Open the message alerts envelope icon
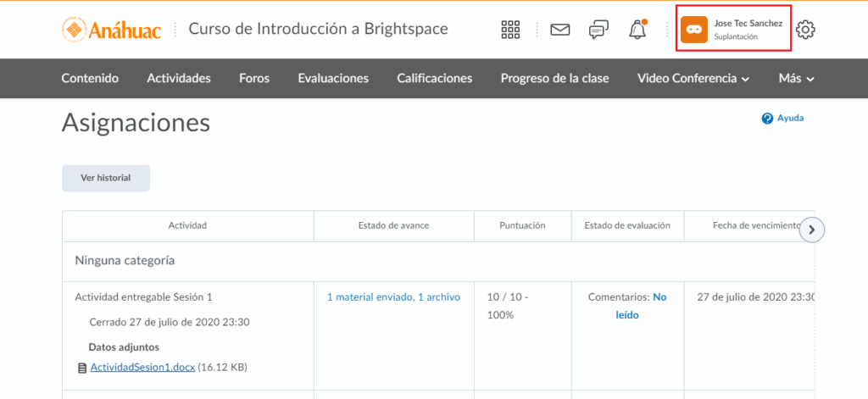868x399 pixels. [559, 30]
